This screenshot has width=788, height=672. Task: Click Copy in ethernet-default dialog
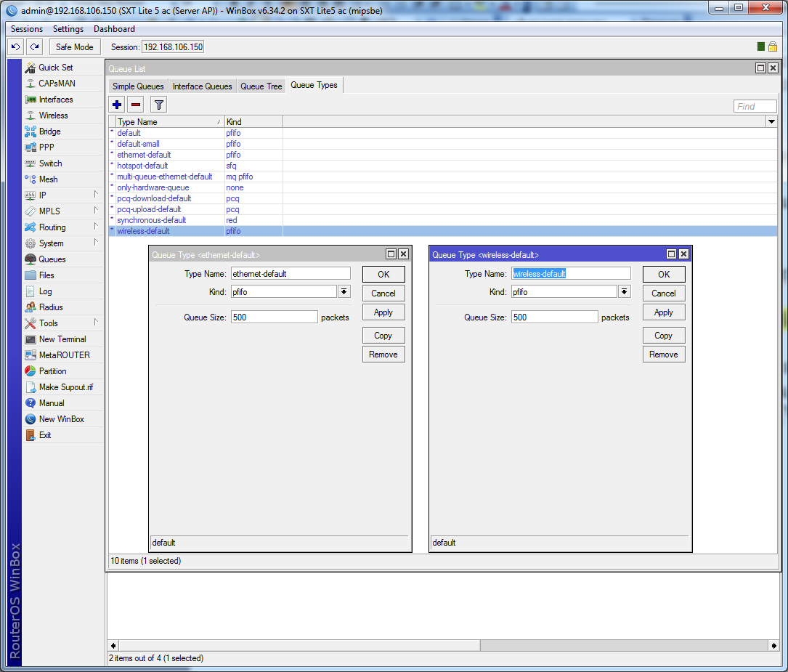click(x=383, y=336)
